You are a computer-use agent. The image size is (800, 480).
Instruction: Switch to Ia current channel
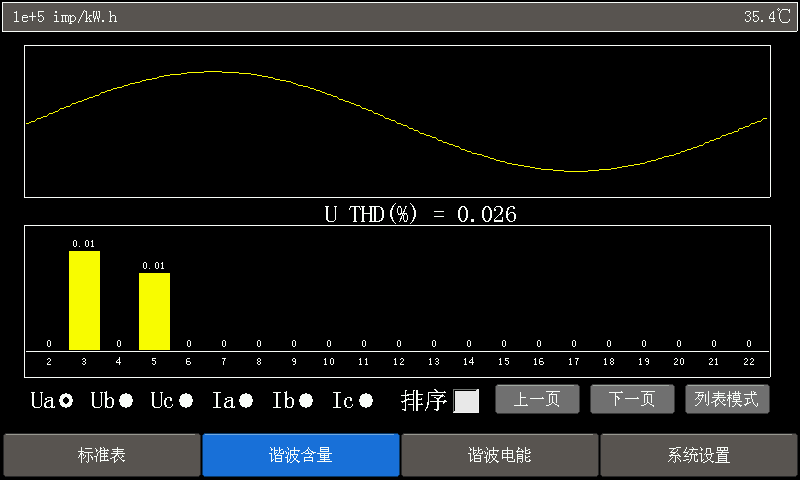pyautogui.click(x=246, y=401)
